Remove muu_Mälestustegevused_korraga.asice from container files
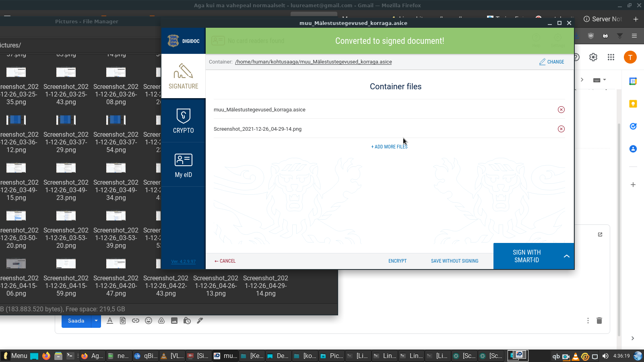 (561, 110)
